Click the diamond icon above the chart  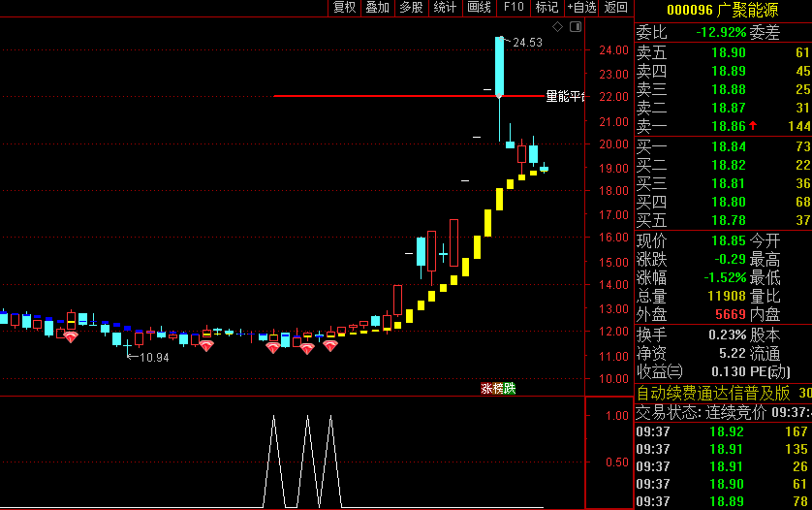(x=558, y=27)
